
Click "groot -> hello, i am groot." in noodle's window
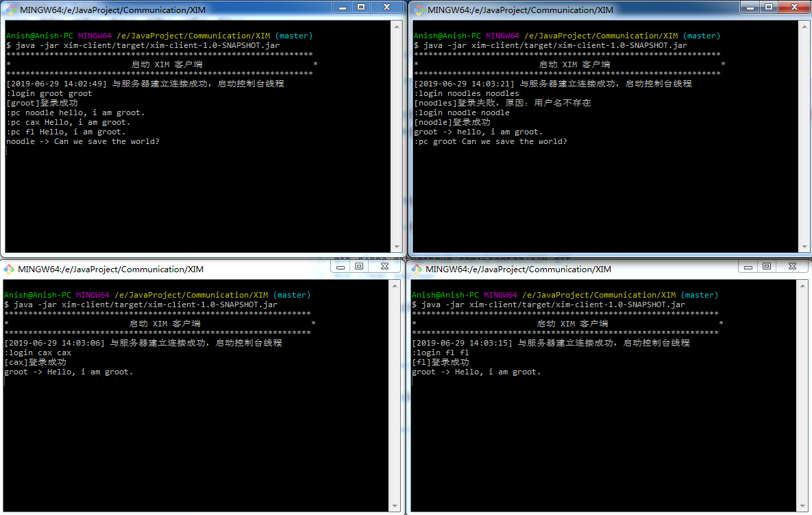478,132
